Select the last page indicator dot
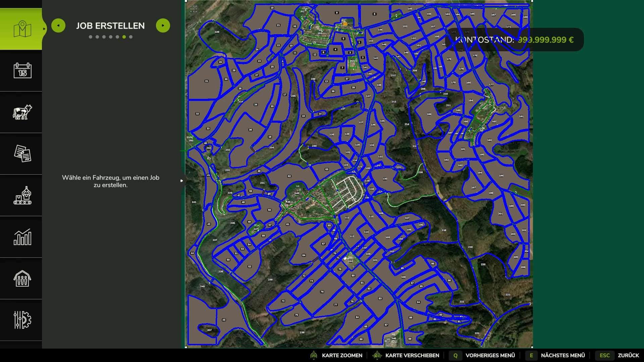The height and width of the screenshot is (362, 644). tap(131, 37)
